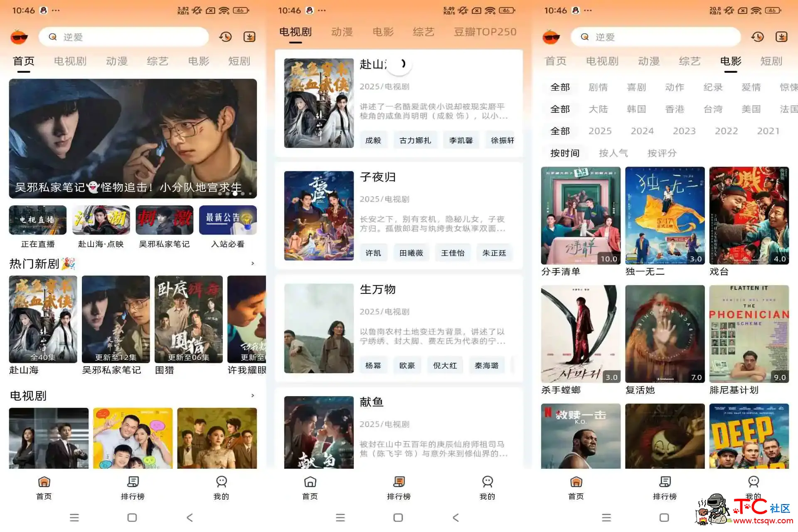Open 入站必看 announcement shortcut
The height and width of the screenshot is (532, 798).
[228, 227]
